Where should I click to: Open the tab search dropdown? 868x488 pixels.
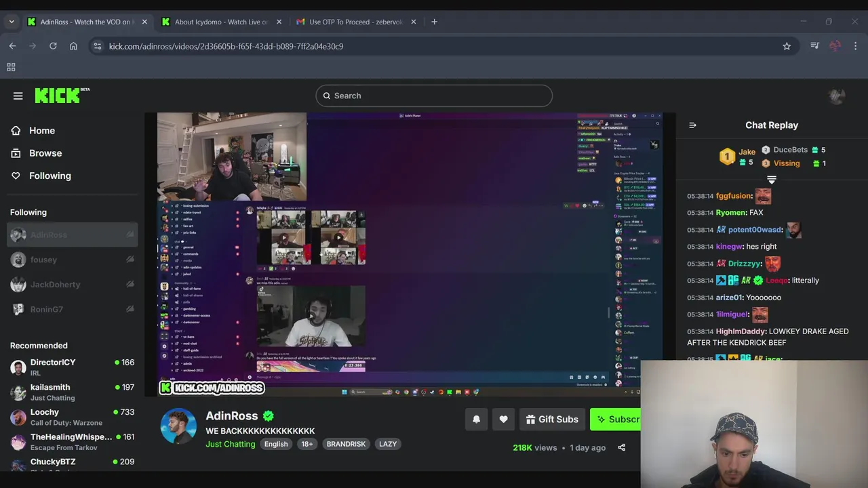click(x=12, y=22)
